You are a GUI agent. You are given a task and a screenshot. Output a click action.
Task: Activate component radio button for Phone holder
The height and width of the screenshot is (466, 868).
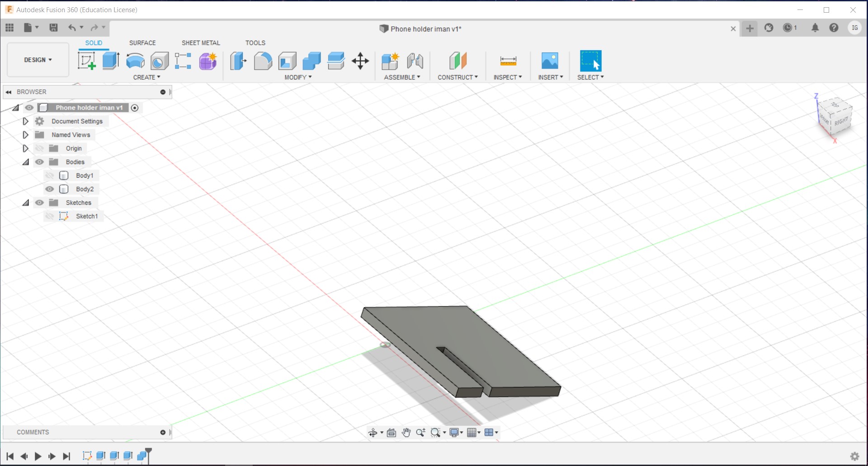click(x=135, y=108)
